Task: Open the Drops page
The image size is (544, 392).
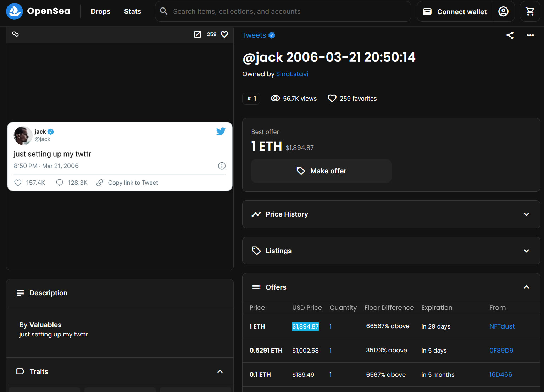Action: pos(100,11)
